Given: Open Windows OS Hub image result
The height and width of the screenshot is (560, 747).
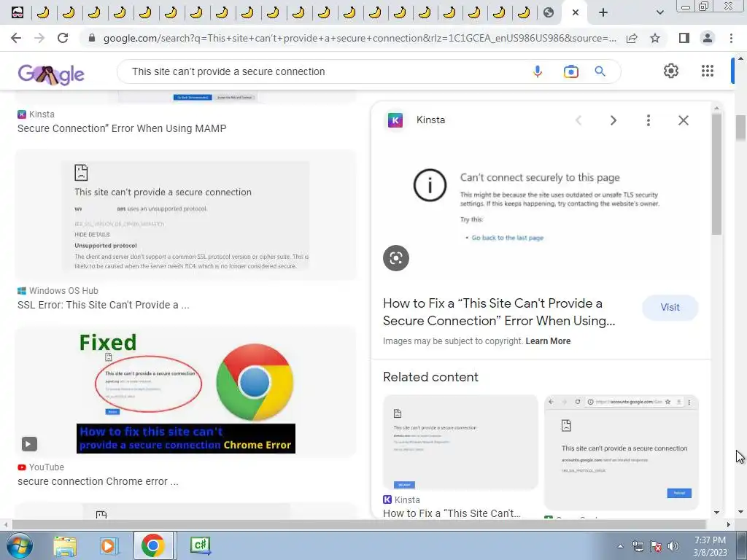Looking at the screenshot, I should click(x=186, y=215).
